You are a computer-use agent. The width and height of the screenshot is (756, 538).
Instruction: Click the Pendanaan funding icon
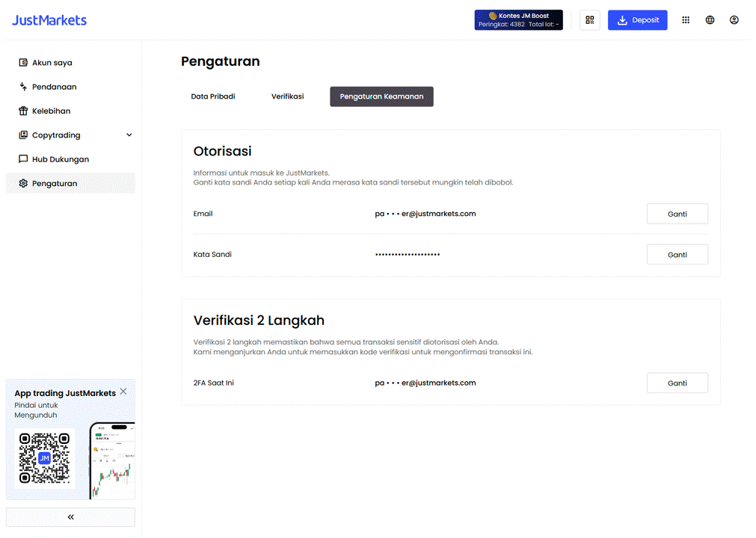point(23,86)
